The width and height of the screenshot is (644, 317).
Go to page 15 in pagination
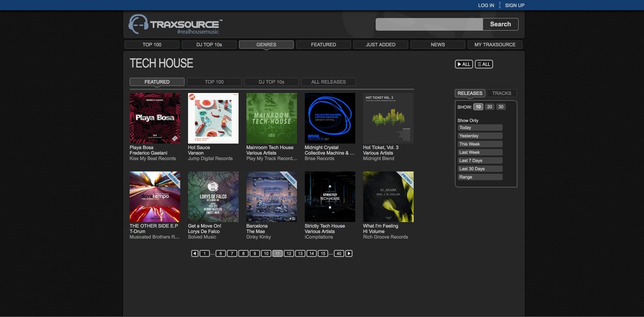click(323, 254)
